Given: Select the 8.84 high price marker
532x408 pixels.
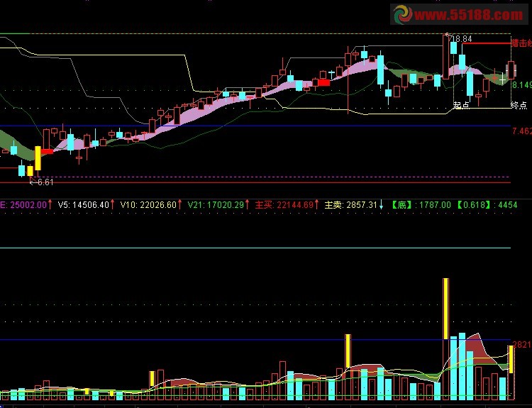Looking at the screenshot, I should [x=460, y=39].
